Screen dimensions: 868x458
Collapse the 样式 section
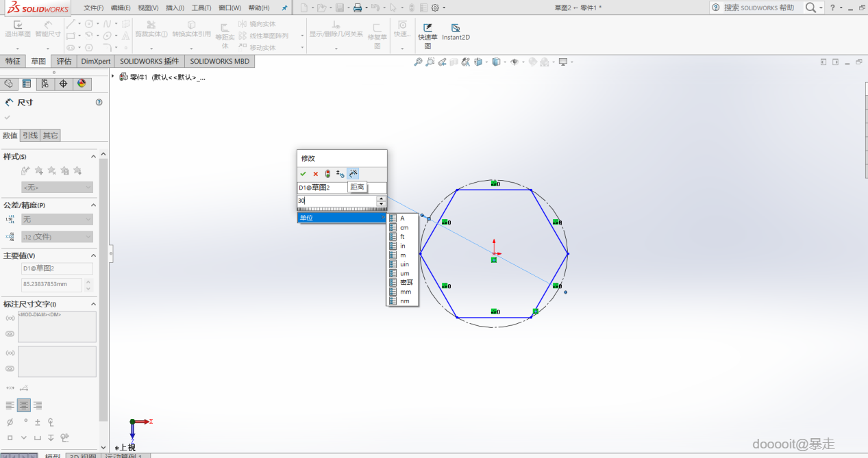click(94, 157)
